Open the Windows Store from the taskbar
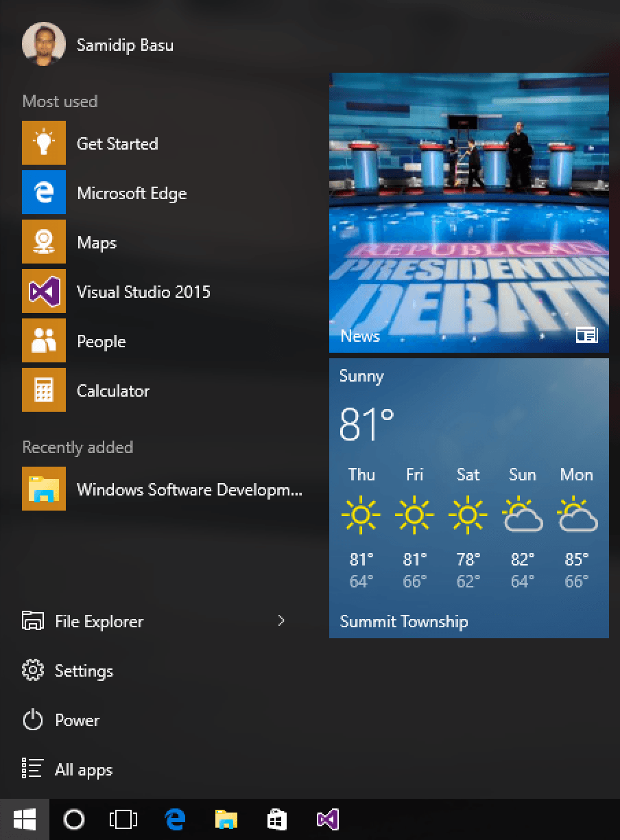 coord(276,819)
